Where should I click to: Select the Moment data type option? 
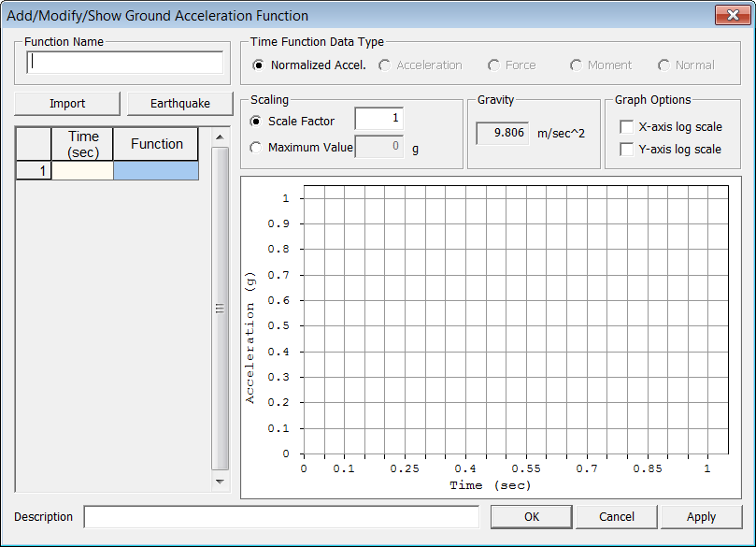(578, 65)
